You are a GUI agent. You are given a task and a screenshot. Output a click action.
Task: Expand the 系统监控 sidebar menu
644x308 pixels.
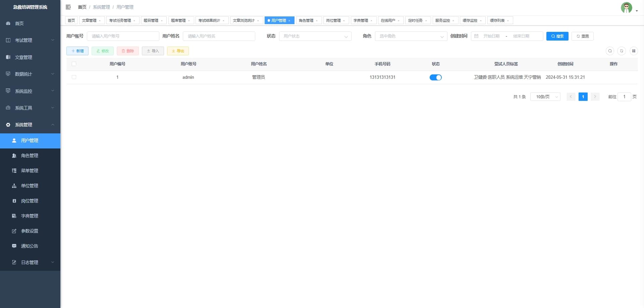pos(30,91)
